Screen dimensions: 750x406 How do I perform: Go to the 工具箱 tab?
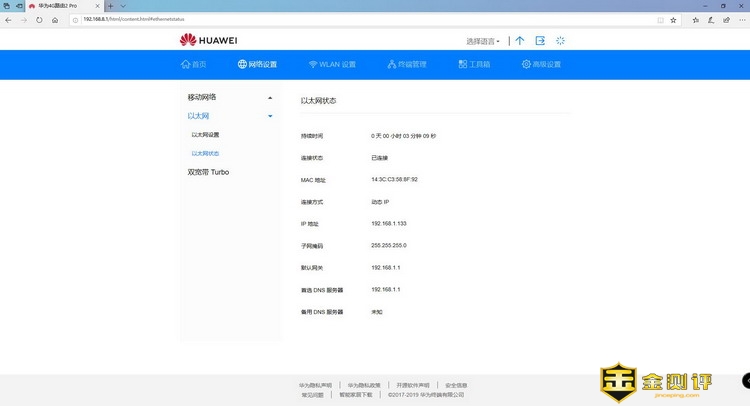point(476,65)
